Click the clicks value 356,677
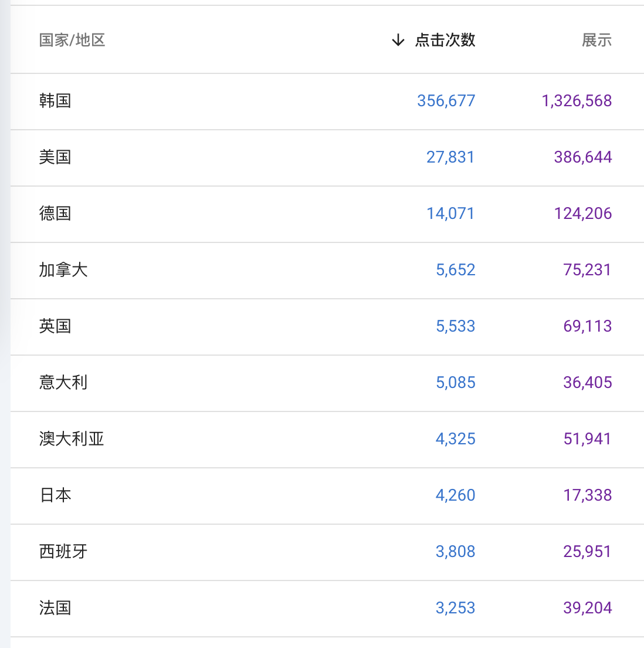Screen dimensions: 644x648 (x=446, y=101)
